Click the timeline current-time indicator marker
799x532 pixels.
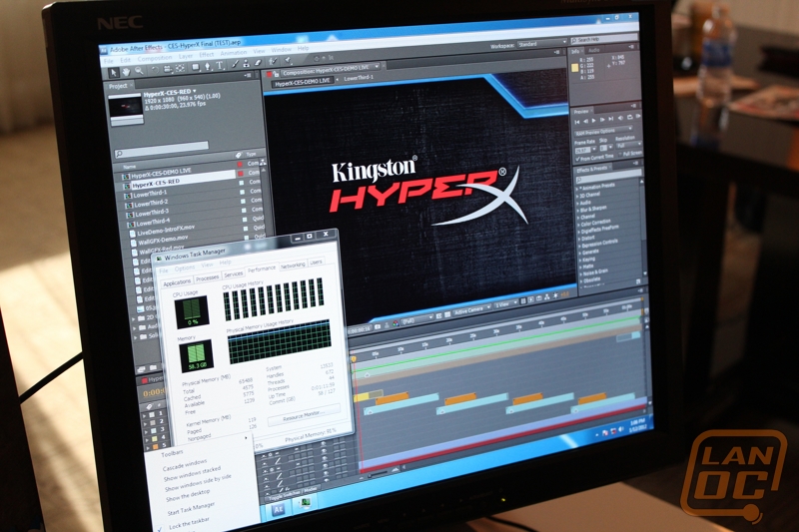(354, 359)
